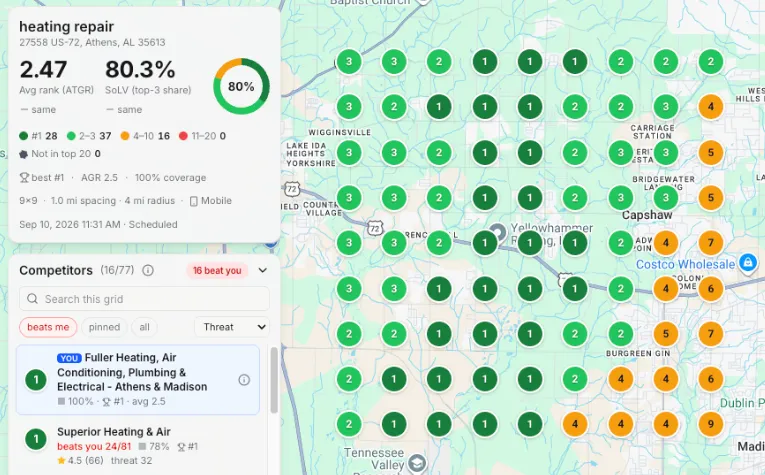Click the gray coverage square beside 78%
The width and height of the screenshot is (765, 475).
point(142,446)
